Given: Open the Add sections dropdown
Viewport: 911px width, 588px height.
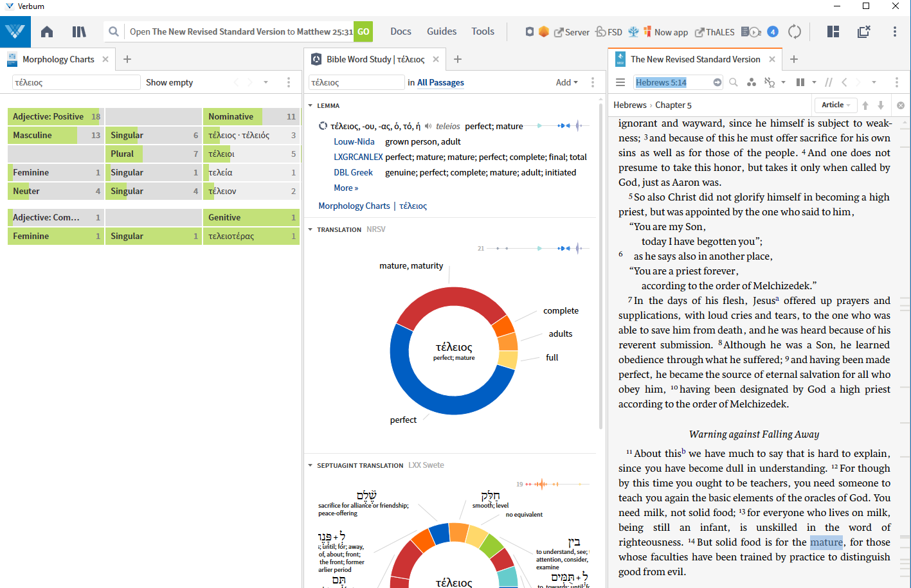Looking at the screenshot, I should [566, 82].
